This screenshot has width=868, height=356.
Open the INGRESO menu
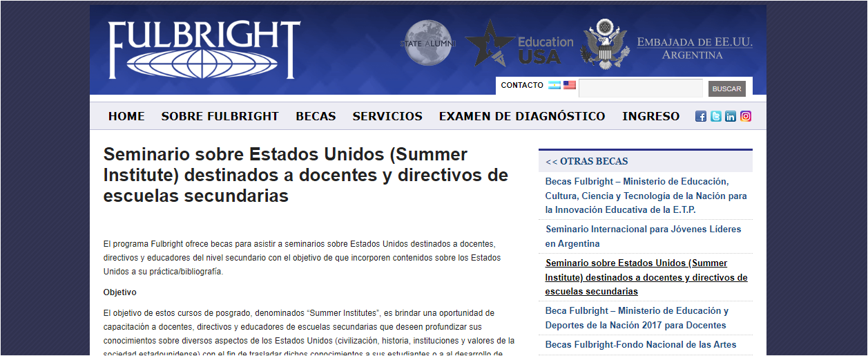click(x=651, y=116)
